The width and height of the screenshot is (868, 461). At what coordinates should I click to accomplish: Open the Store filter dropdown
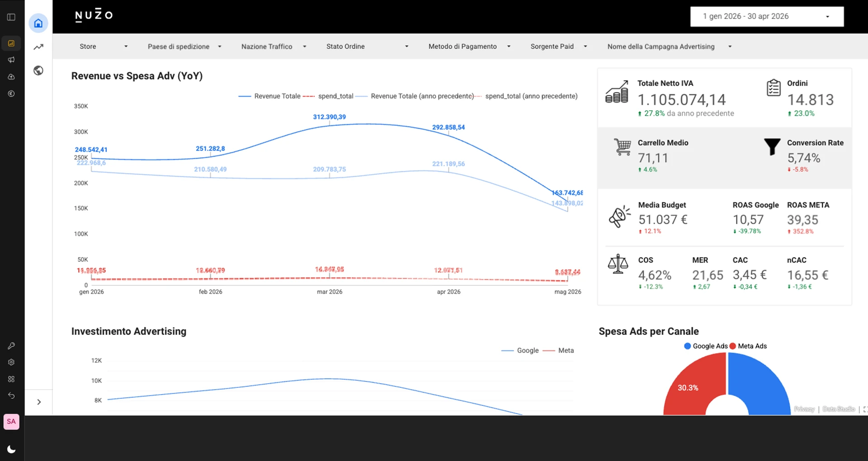[x=103, y=46]
